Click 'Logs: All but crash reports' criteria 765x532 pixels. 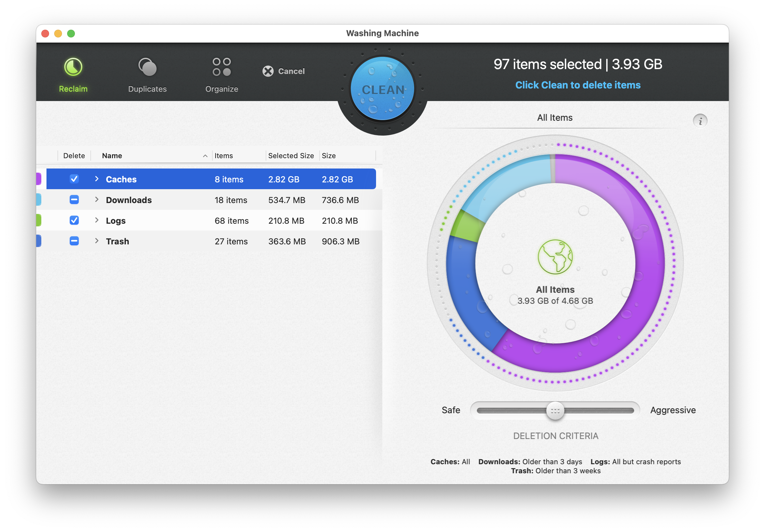coord(635,461)
